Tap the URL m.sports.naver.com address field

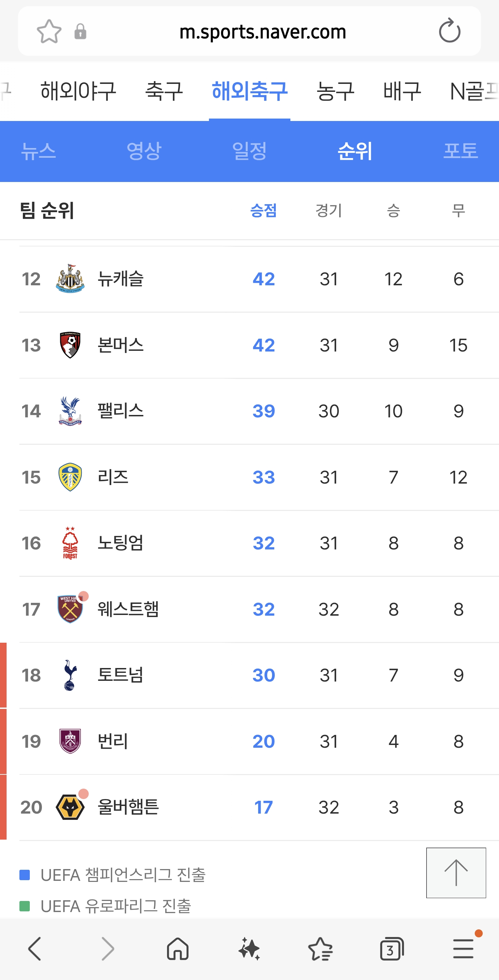coord(262,32)
